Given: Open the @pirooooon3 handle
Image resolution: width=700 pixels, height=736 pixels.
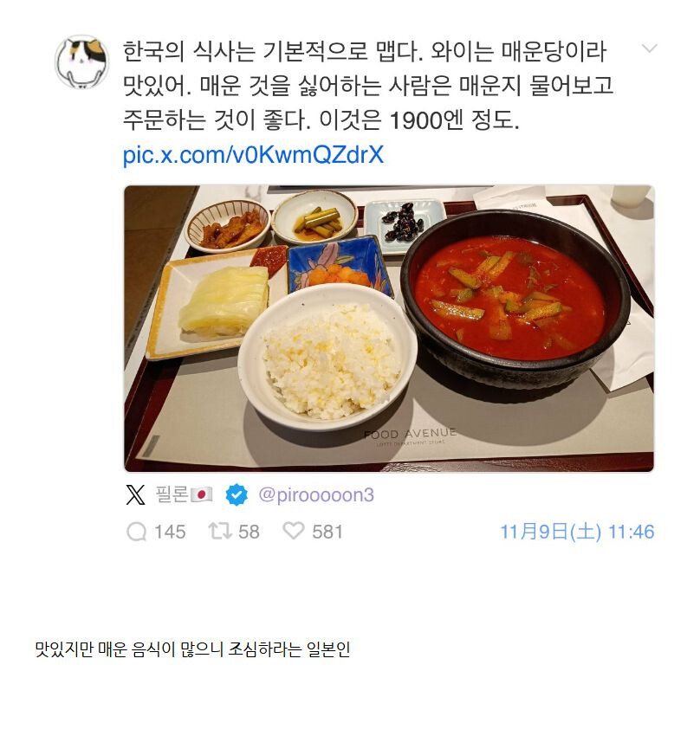Looking at the screenshot, I should coord(316,494).
